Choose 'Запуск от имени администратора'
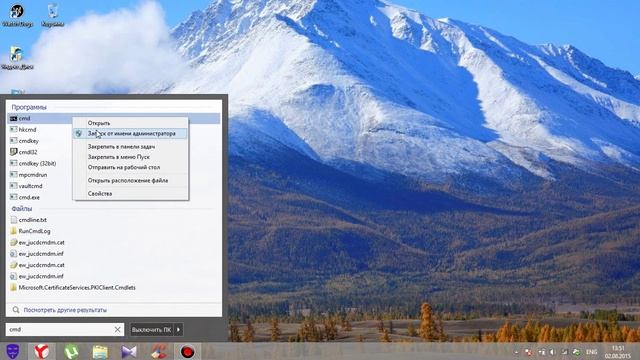The width and height of the screenshot is (640, 360). pyautogui.click(x=131, y=133)
